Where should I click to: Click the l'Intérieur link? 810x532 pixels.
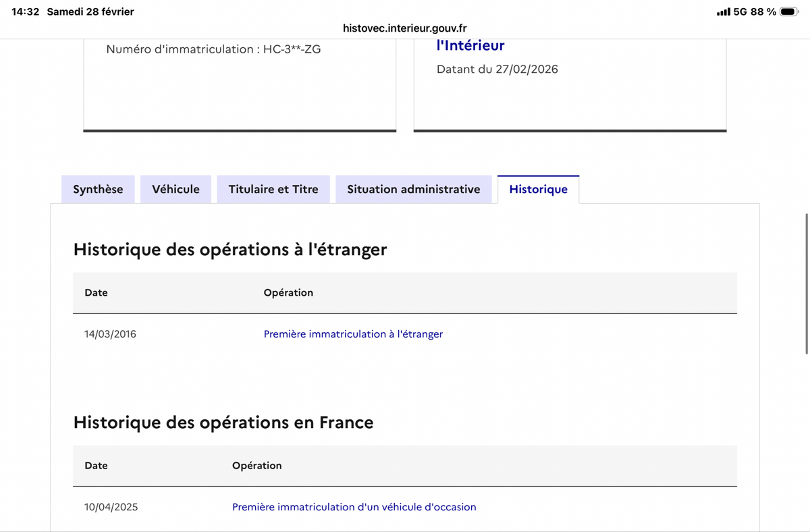point(470,45)
